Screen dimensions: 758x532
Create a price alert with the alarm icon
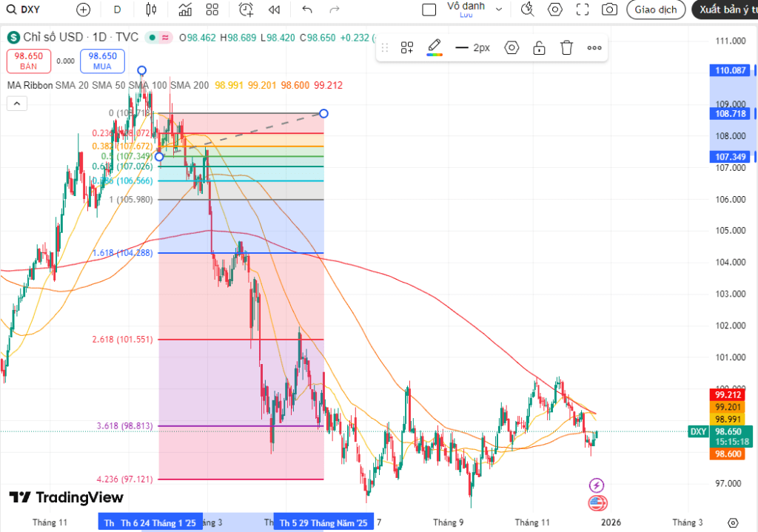[246, 10]
